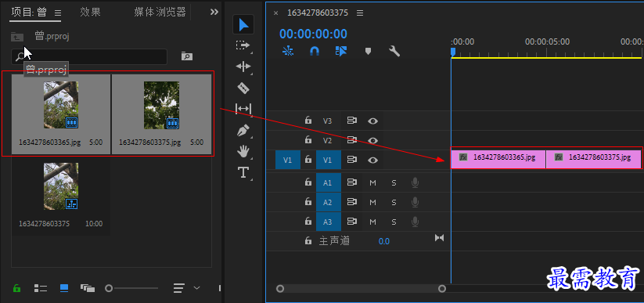The height and width of the screenshot is (303, 644).
Task: Toggle project write lock green icon
Action: tap(17, 288)
